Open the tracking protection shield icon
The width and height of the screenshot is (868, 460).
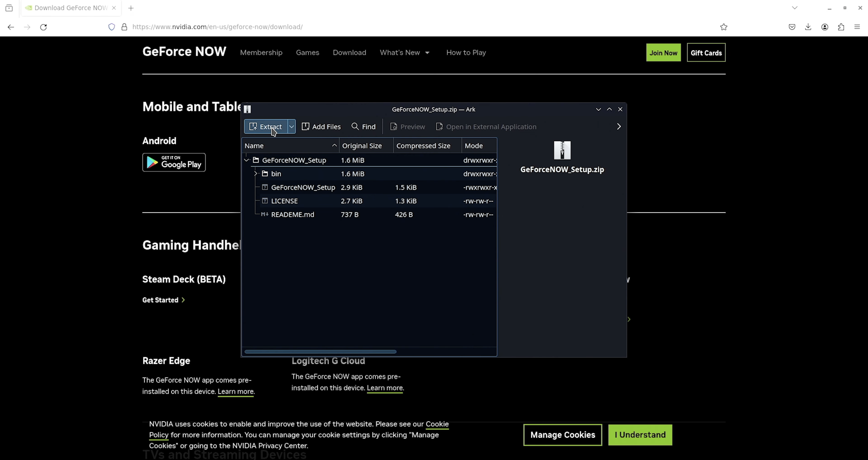click(x=111, y=27)
